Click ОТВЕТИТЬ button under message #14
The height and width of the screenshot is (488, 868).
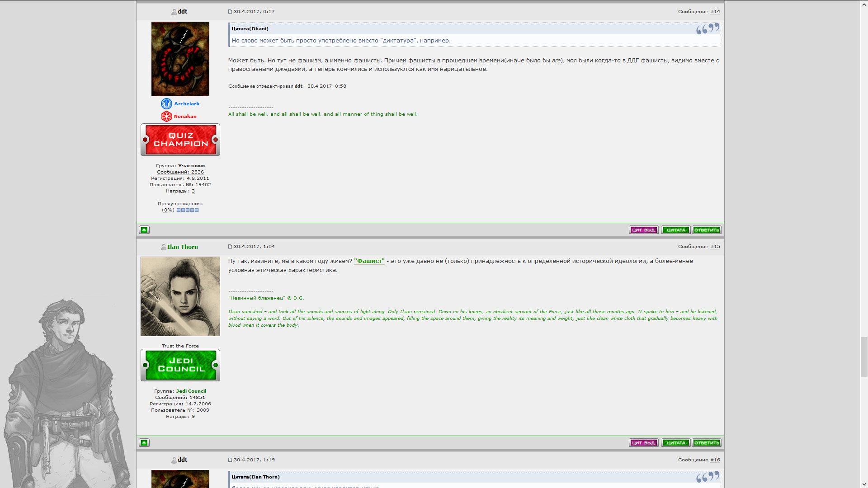(x=707, y=230)
